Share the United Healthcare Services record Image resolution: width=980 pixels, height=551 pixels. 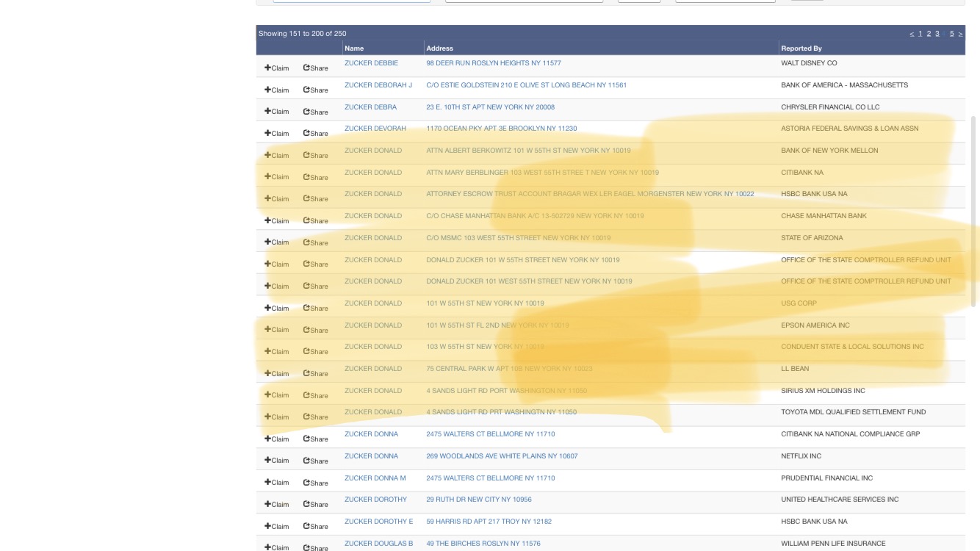tap(316, 504)
